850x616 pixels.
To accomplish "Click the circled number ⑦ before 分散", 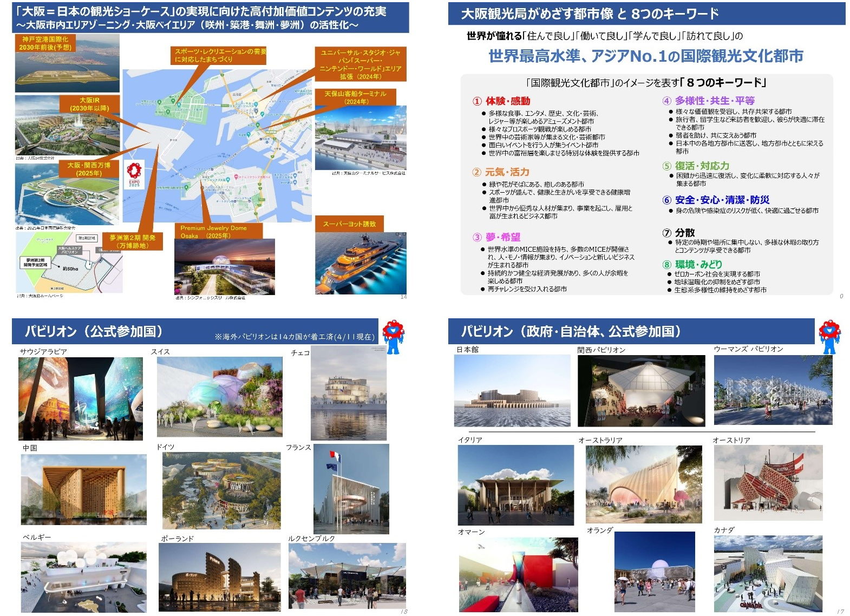I will tap(666, 233).
